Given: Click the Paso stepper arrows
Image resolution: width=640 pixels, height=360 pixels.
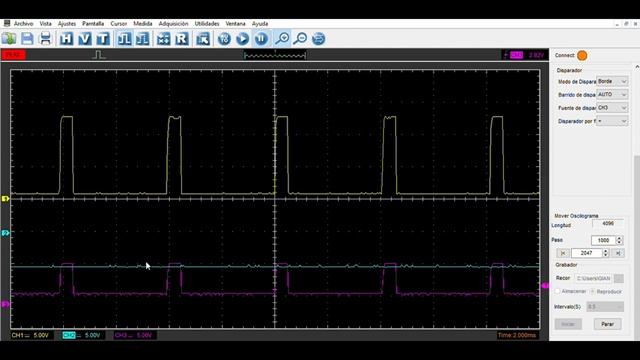Looking at the screenshot, I should [x=619, y=240].
